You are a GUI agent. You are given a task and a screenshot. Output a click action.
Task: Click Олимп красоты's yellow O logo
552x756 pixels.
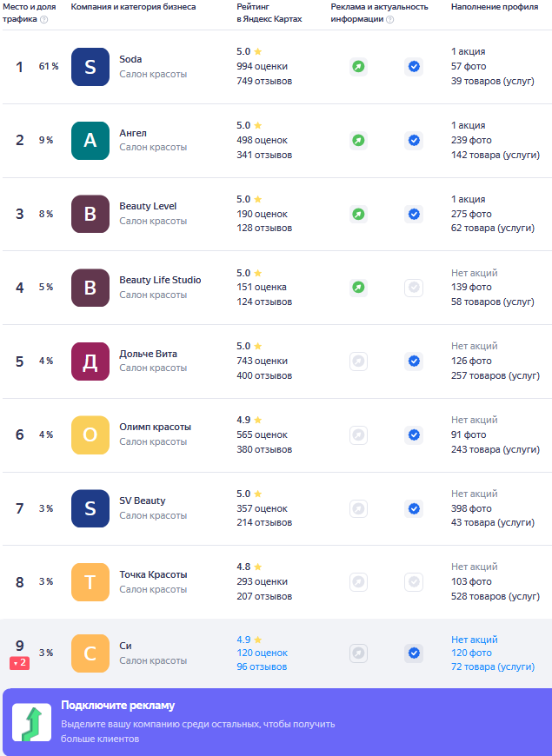click(90, 434)
